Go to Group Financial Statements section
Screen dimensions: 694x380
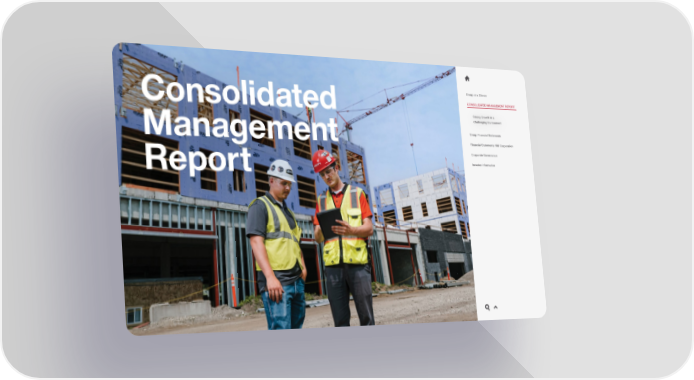486,135
